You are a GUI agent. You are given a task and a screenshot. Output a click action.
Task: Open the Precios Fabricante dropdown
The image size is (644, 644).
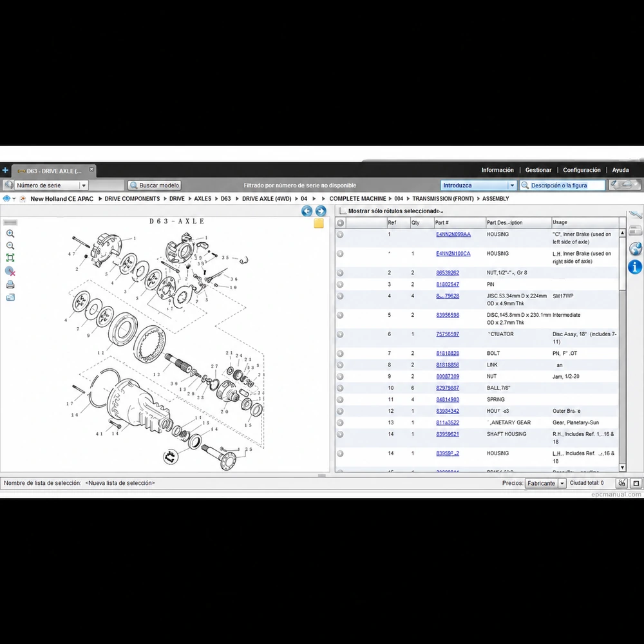pyautogui.click(x=562, y=484)
